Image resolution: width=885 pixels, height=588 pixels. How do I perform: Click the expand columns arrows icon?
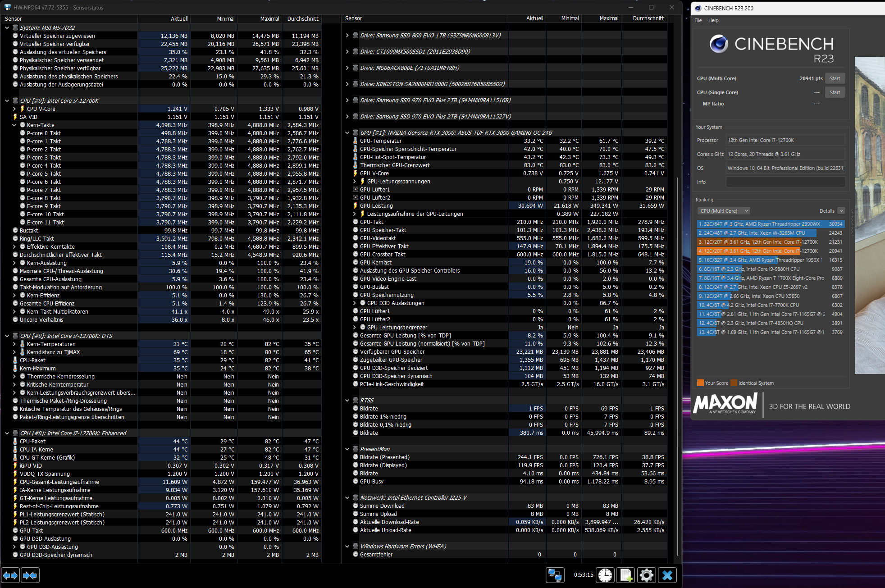pyautogui.click(x=10, y=575)
